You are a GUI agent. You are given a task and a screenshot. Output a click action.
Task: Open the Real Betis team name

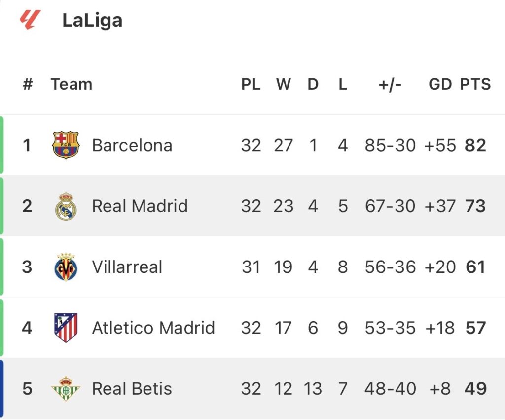click(x=132, y=389)
